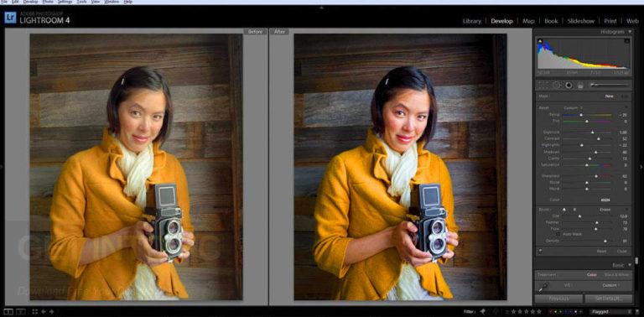
Task: Click the Set Default button
Action: coord(609,299)
